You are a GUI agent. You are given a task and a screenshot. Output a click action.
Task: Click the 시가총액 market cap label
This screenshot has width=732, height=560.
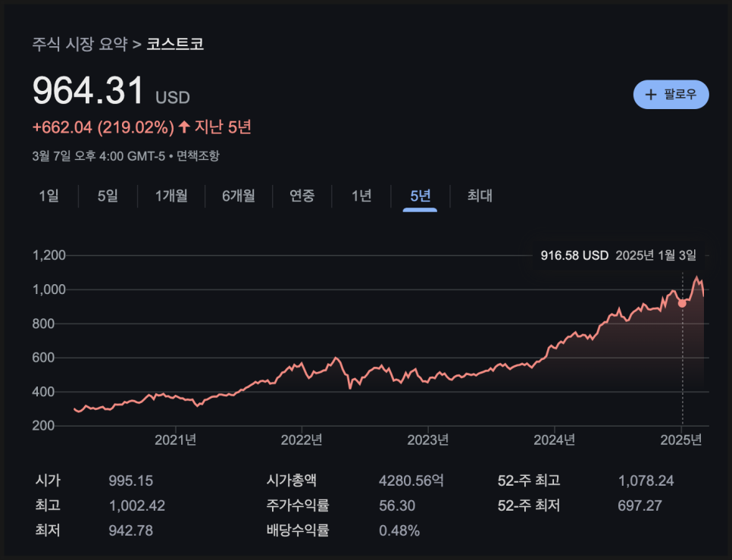pos(291,480)
